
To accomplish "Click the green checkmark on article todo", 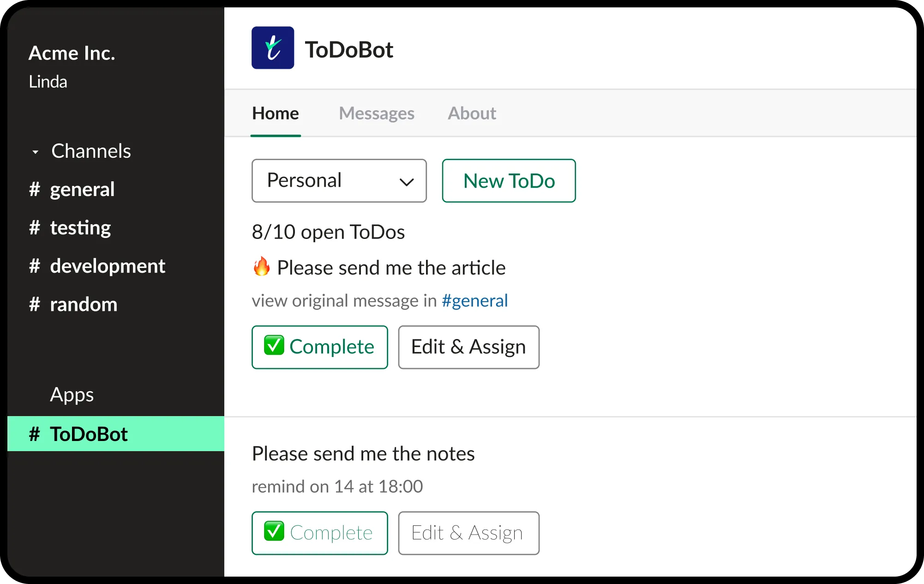I will [x=274, y=346].
